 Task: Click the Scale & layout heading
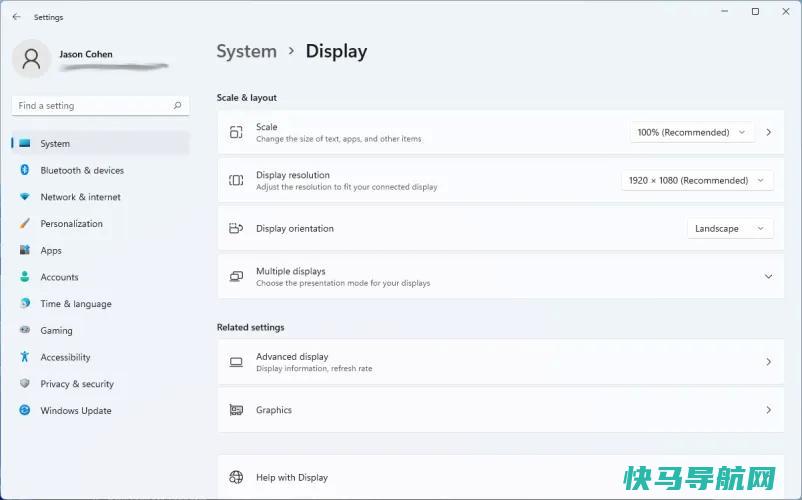point(247,97)
